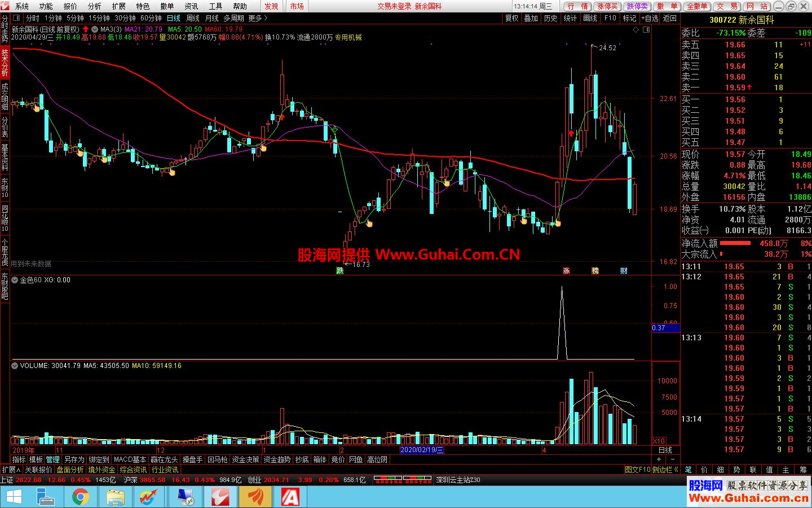Viewport: 812px width, 508px height.
Task: Click the 榜 marker below the chart
Action: tap(595, 270)
